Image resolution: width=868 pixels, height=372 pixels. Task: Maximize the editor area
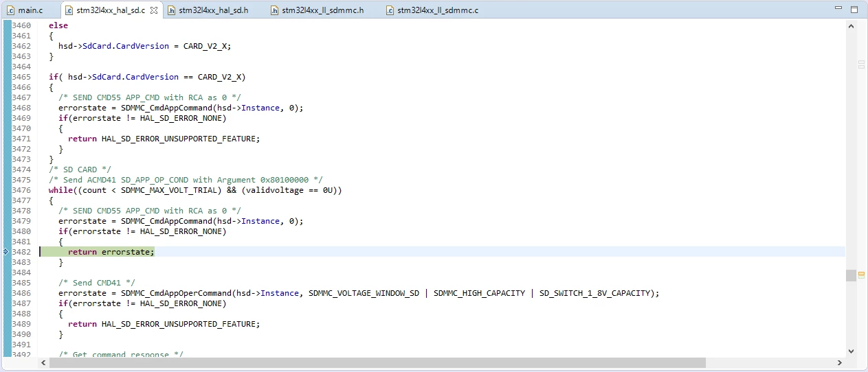tap(854, 9)
